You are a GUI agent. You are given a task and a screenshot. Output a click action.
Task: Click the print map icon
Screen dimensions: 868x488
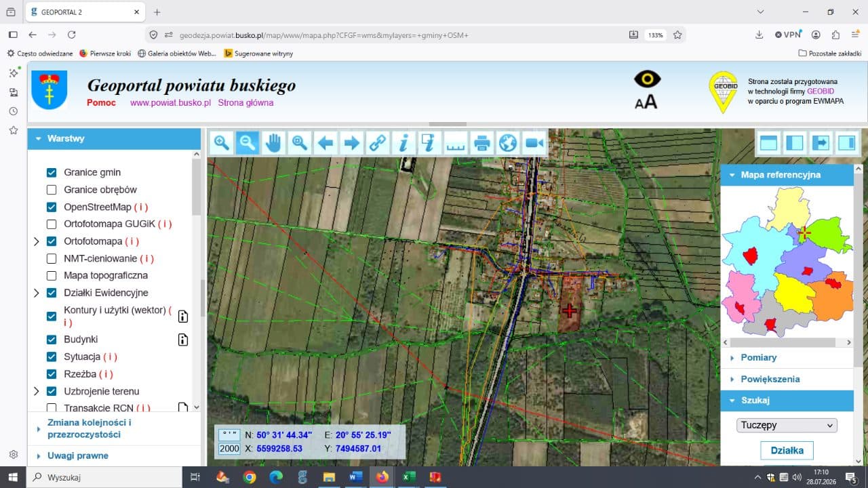click(x=481, y=142)
